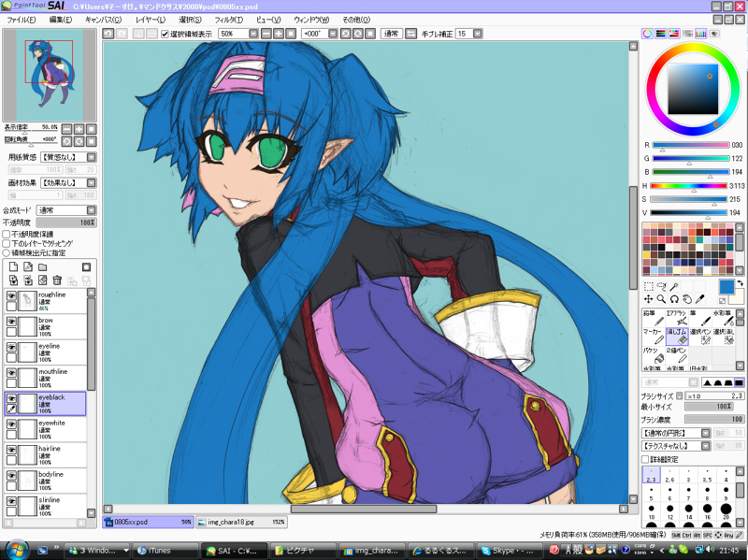The width and height of the screenshot is (748, 560).
Task: Enable 詳細設定 advanced settings checkbox
Action: click(645, 459)
